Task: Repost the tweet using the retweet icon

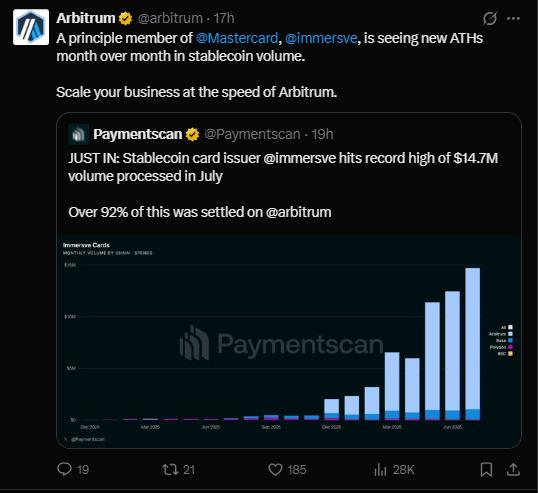Action: click(x=171, y=469)
